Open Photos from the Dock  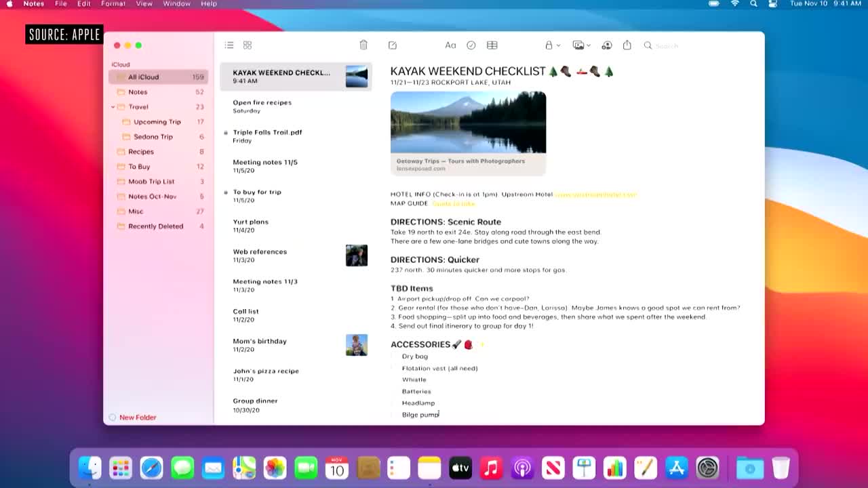(275, 468)
